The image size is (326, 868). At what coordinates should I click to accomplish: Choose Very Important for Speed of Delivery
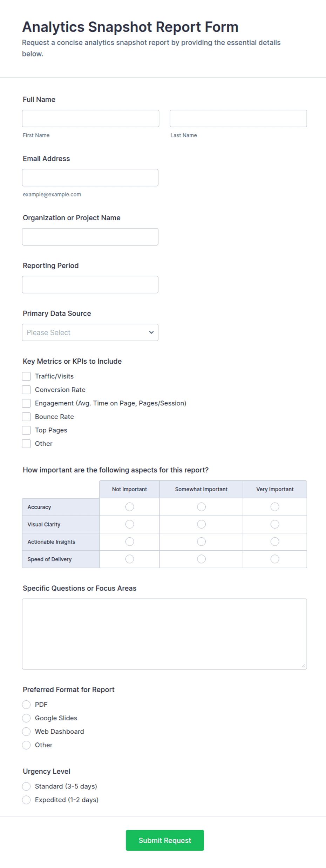pos(275,559)
